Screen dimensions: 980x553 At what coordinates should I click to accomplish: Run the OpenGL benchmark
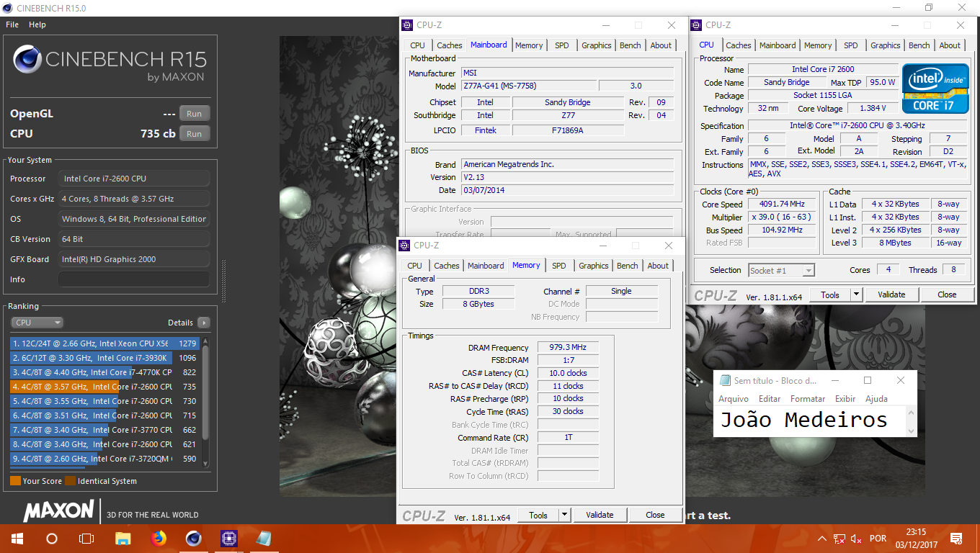(x=195, y=113)
